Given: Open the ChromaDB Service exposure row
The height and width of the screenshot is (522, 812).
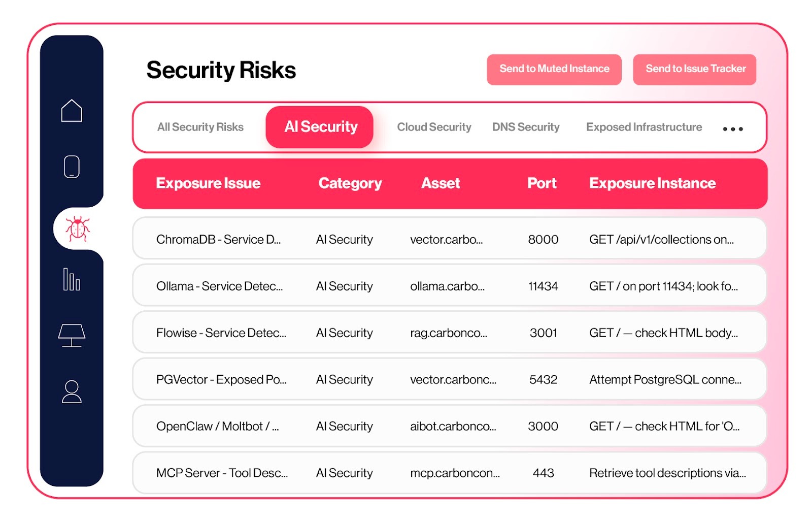Looking at the screenshot, I should tap(218, 239).
